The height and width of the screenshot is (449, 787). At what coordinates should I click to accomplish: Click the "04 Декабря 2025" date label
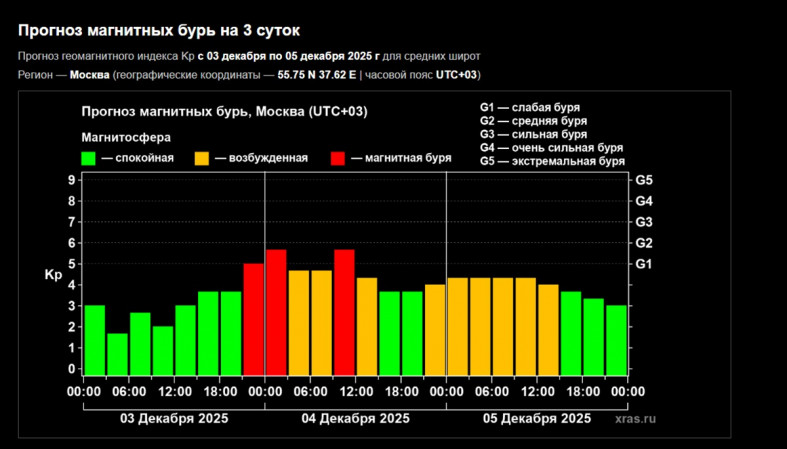click(355, 418)
